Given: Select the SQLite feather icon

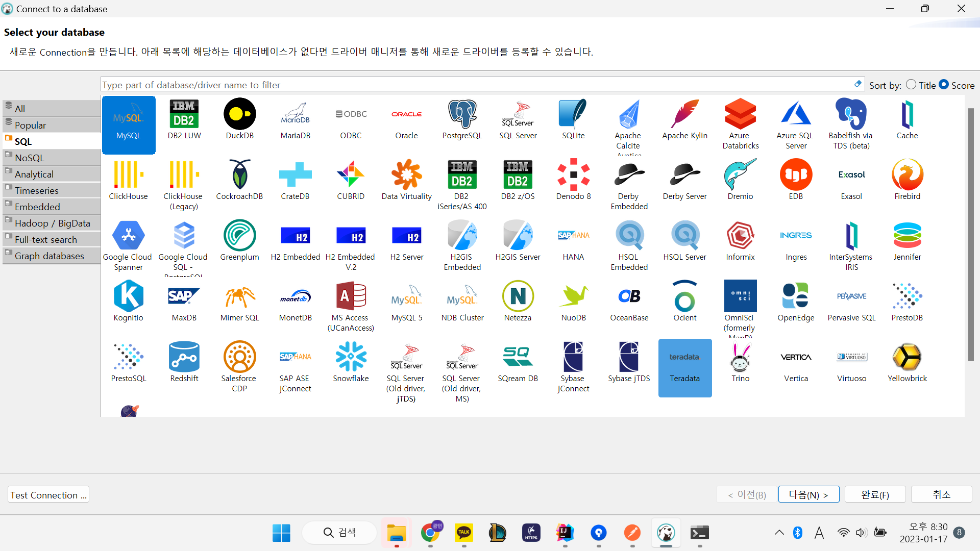Looking at the screenshot, I should click(x=573, y=114).
